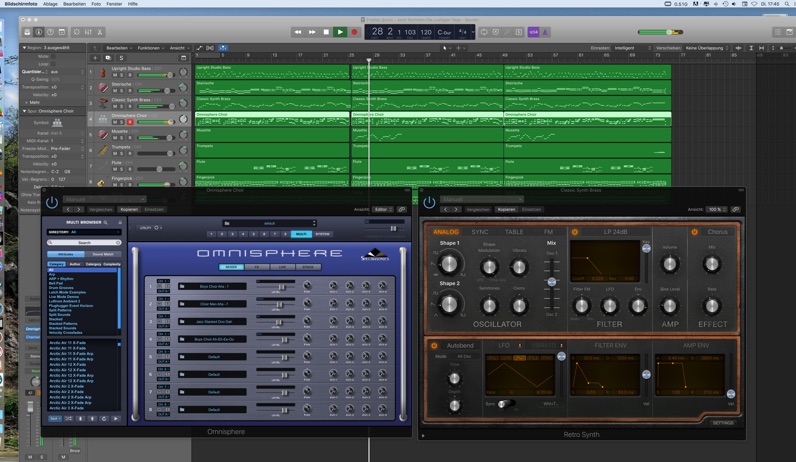
Task: Open the Library panel icon
Action: (27, 32)
